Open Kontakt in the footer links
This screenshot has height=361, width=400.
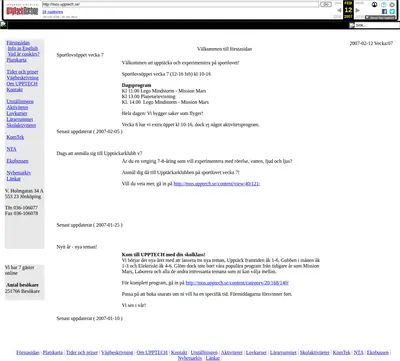[x=179, y=352]
